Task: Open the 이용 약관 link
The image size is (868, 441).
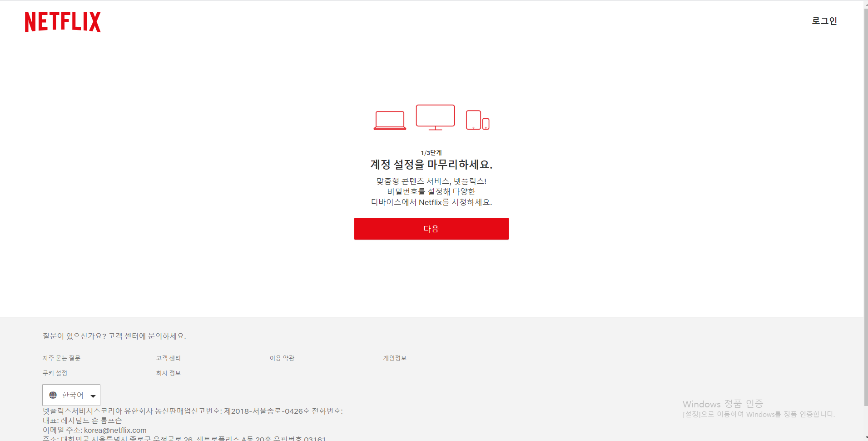Action: 282,358
